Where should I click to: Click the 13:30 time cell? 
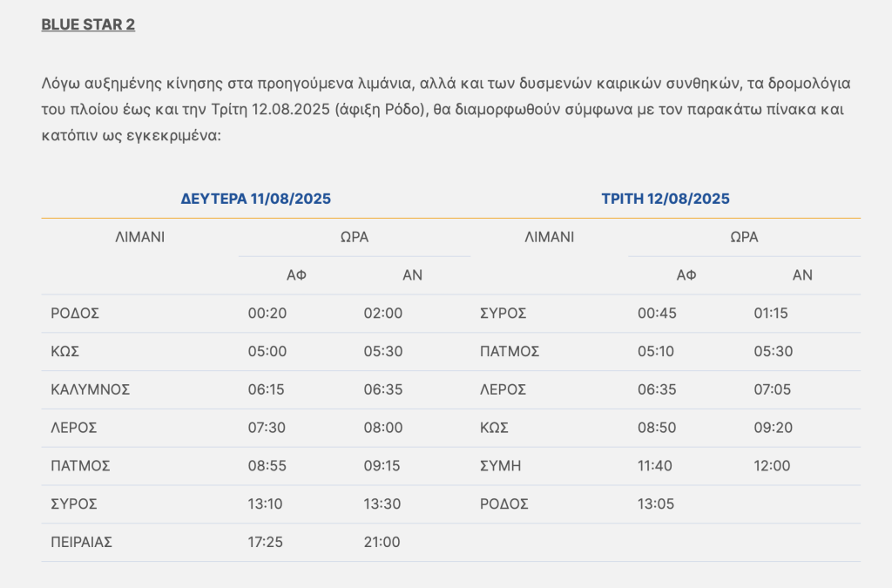tap(382, 504)
